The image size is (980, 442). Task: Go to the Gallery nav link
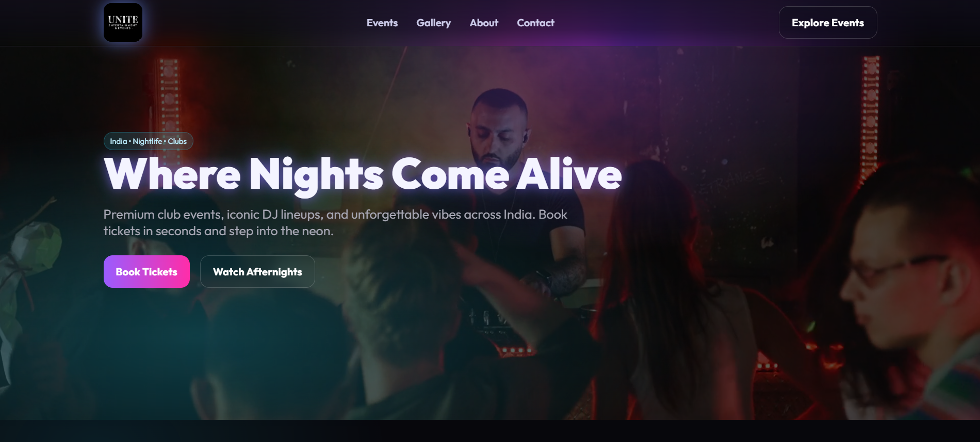(x=433, y=23)
